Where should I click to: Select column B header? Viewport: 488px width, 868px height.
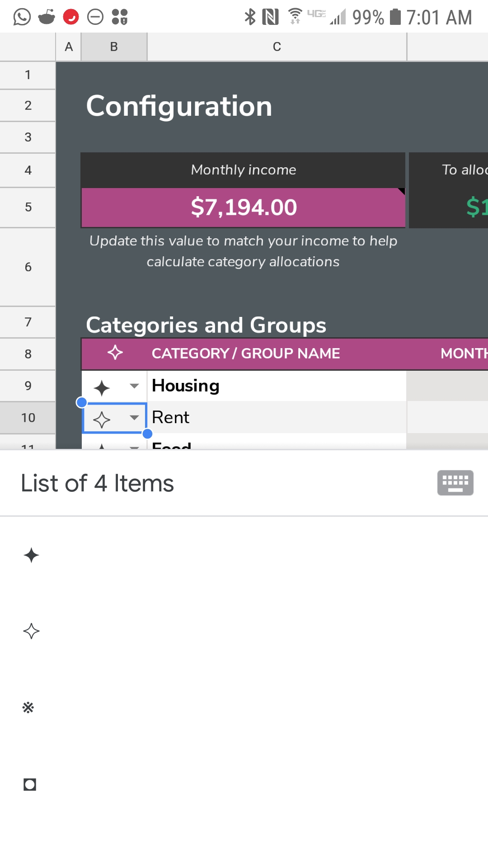coord(114,47)
